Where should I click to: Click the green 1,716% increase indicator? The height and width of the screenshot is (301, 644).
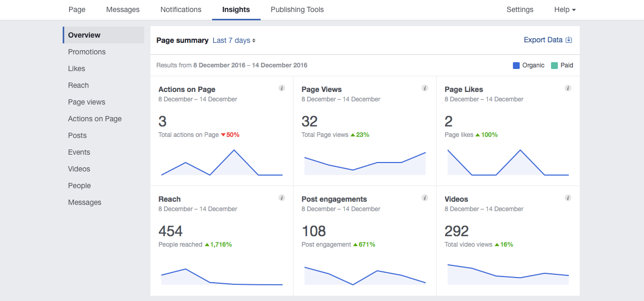point(218,245)
